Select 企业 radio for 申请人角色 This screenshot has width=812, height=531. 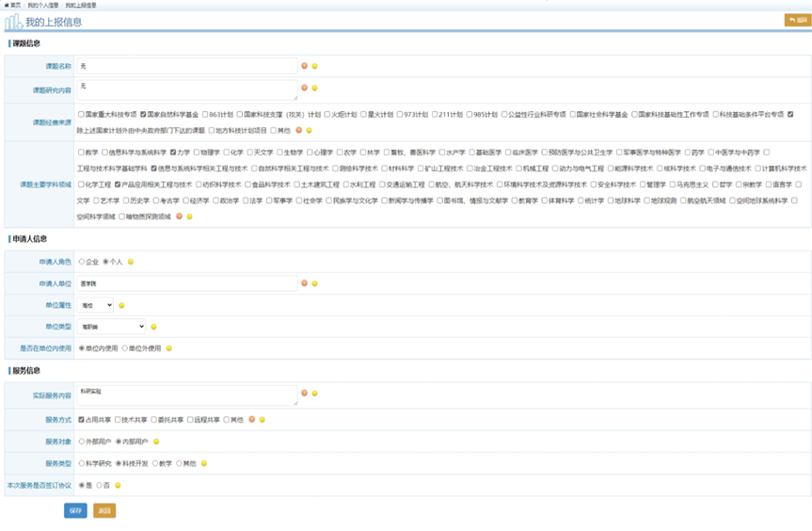tap(82, 262)
